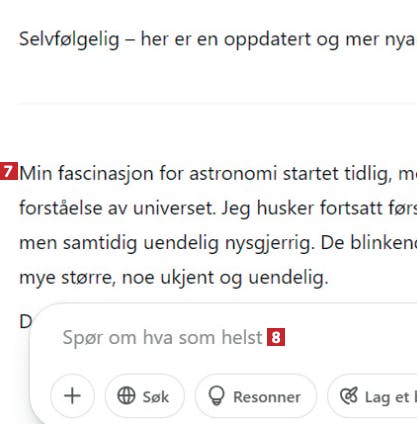Click the mye større, noe ukjent line
This screenshot has width=417, height=424.
[x=174, y=277]
